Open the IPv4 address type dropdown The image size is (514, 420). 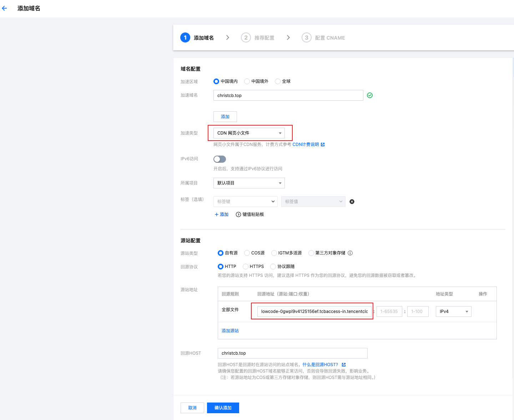coord(453,312)
